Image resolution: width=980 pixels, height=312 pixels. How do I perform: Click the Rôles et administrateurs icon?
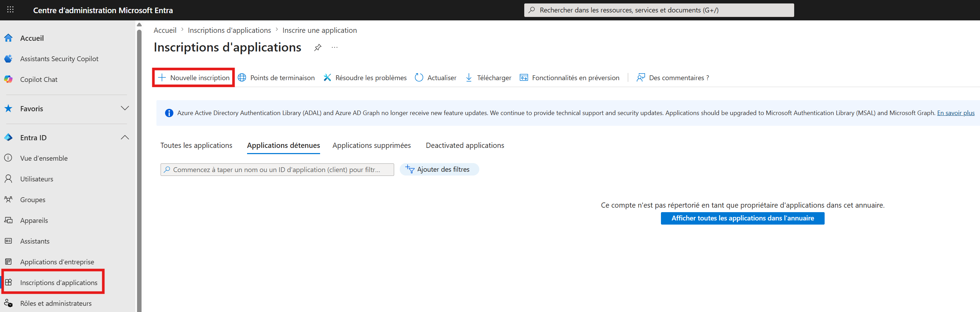pyautogui.click(x=8, y=303)
